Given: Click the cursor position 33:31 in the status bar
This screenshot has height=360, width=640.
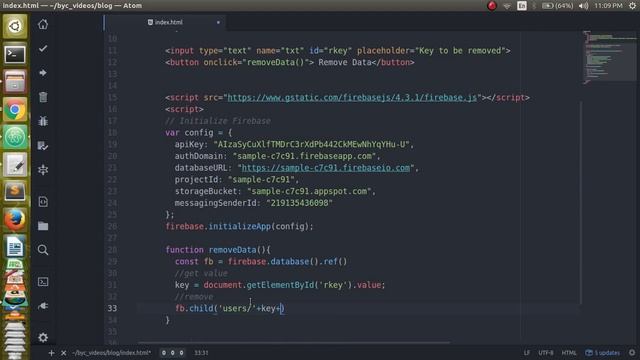Looking at the screenshot, I should coord(201,353).
